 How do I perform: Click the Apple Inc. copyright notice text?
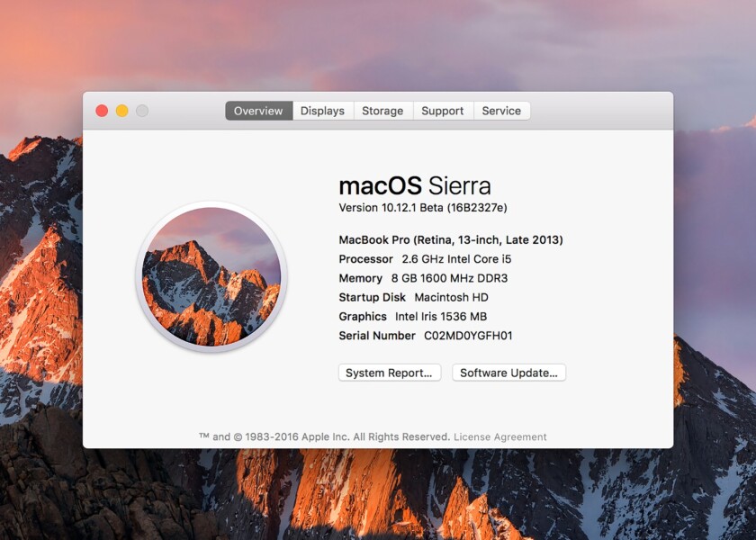[x=324, y=436]
